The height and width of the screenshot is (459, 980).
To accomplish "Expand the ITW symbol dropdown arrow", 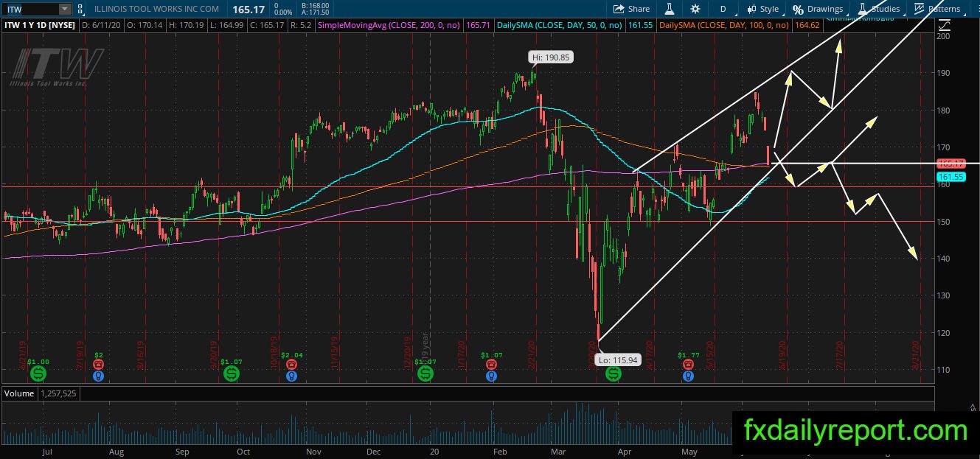I will [x=65, y=9].
